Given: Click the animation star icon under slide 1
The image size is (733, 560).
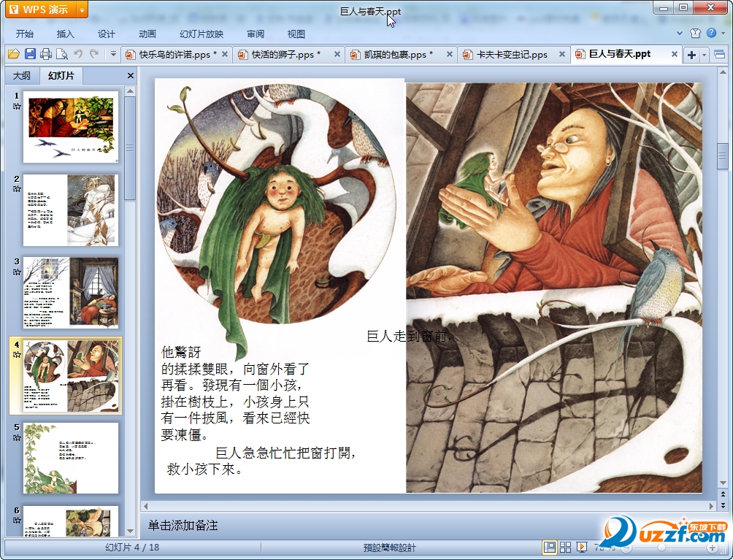Looking at the screenshot, I should (17, 106).
